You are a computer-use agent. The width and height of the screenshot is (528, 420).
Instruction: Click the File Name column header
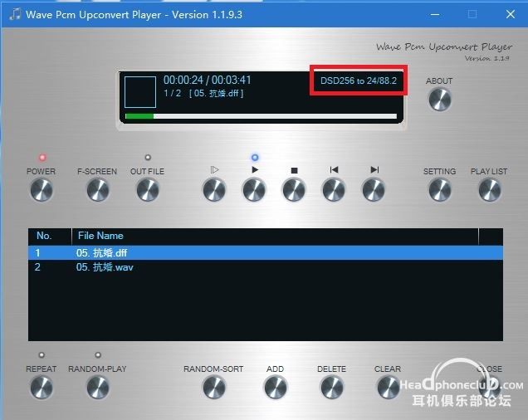click(275, 236)
